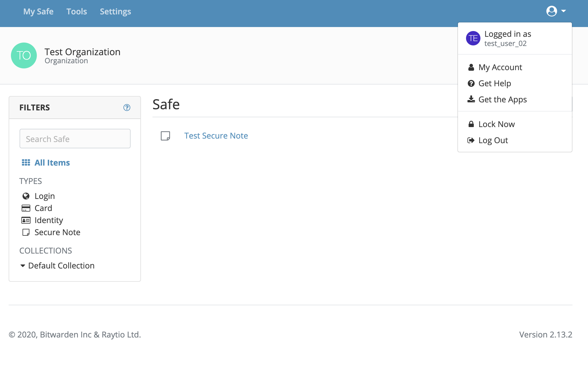The height and width of the screenshot is (376, 588).
Task: Switch to the Tools tab
Action: click(77, 11)
